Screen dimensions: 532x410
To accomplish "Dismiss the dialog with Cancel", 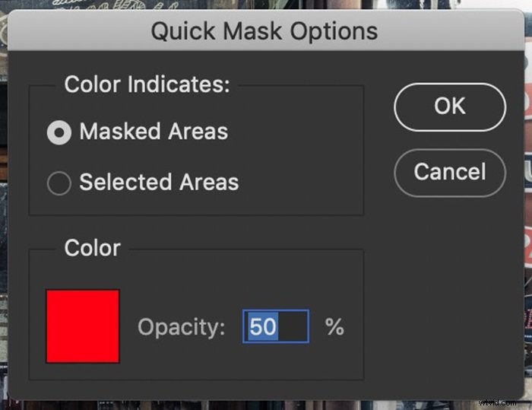I will (450, 173).
